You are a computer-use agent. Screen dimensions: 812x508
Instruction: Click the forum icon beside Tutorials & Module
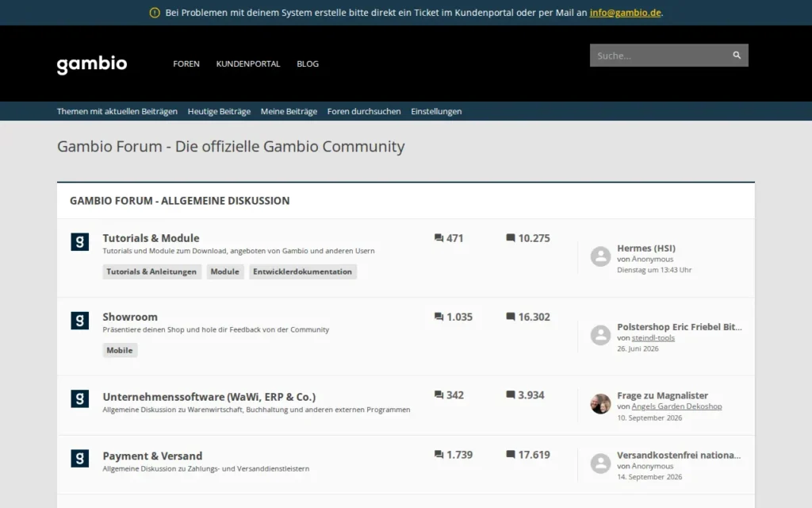click(80, 241)
